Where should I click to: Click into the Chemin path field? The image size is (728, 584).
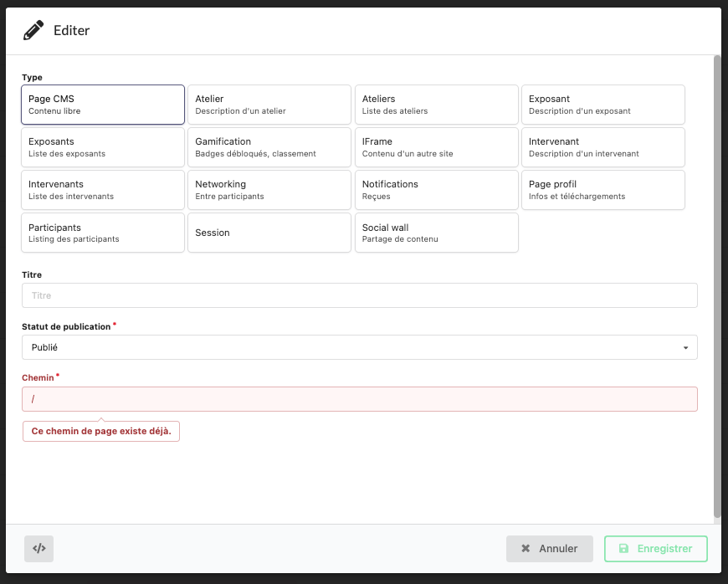pos(359,399)
